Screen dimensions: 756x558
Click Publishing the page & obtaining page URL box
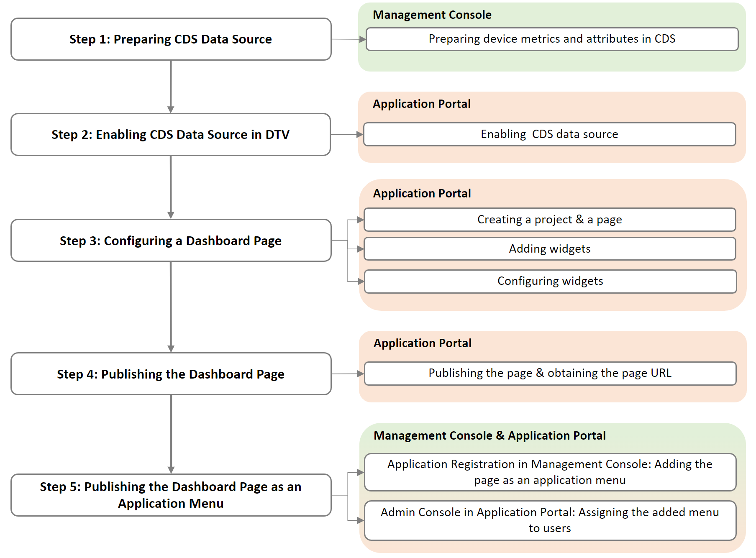click(x=550, y=373)
